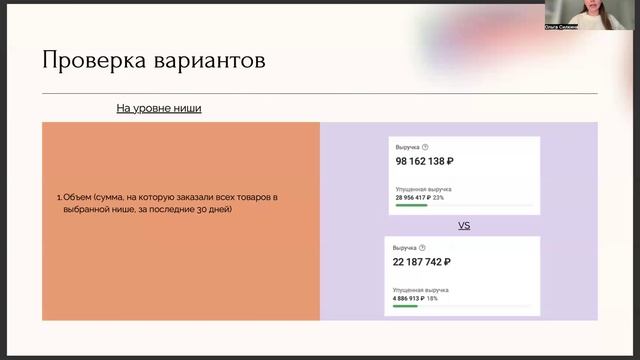Click the help icon next to the upper Выручка label
Screen dimensions: 640x360
425,147
